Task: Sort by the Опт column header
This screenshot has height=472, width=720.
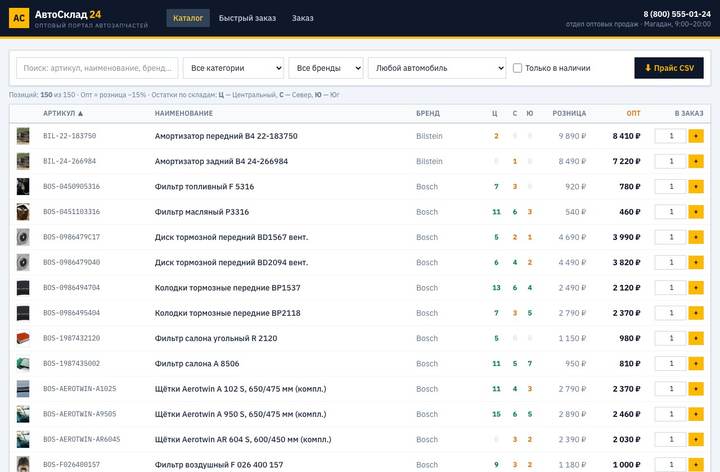Action: pos(633,113)
